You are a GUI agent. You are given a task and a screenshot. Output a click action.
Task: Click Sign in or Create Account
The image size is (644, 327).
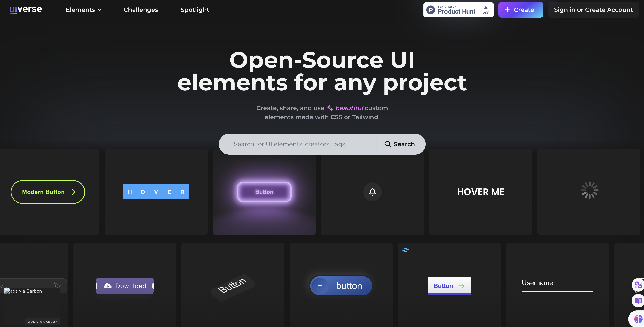pyautogui.click(x=593, y=10)
